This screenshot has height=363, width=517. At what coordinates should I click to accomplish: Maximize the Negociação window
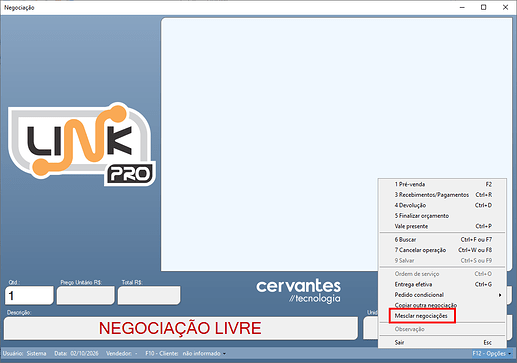coord(484,7)
